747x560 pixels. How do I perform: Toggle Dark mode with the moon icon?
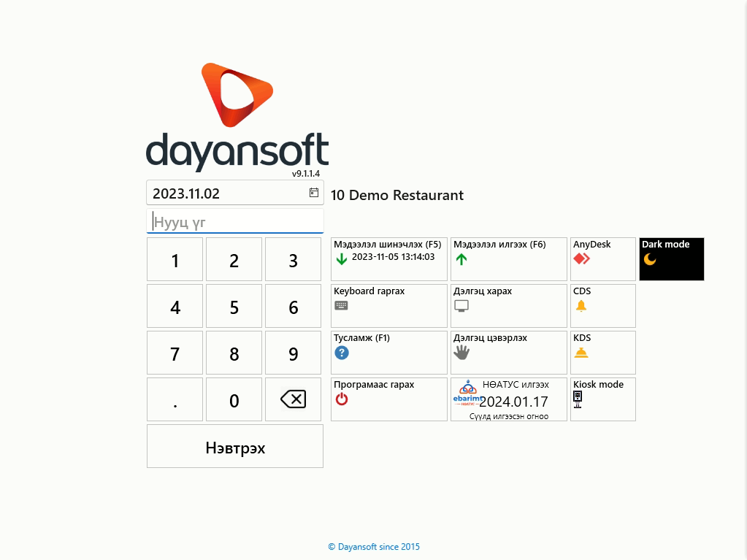click(650, 259)
